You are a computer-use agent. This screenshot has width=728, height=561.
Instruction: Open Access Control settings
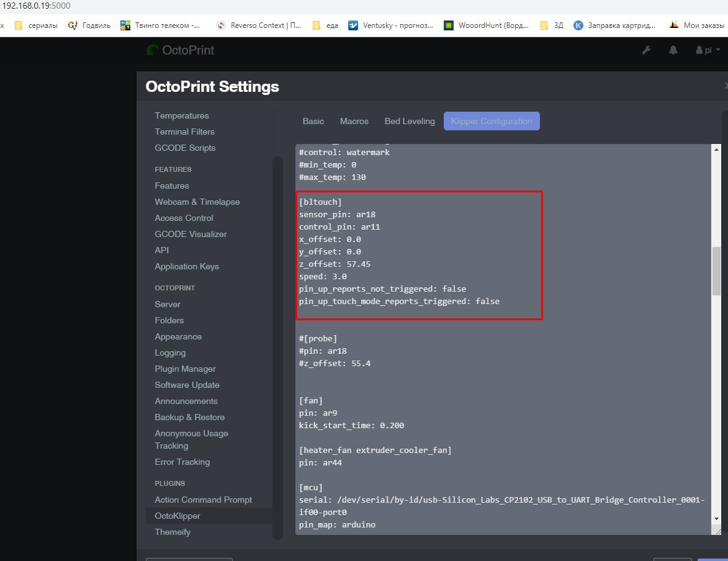point(184,218)
